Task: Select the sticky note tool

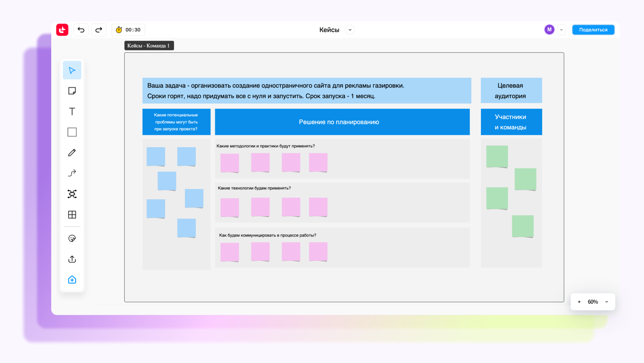Action: click(72, 91)
